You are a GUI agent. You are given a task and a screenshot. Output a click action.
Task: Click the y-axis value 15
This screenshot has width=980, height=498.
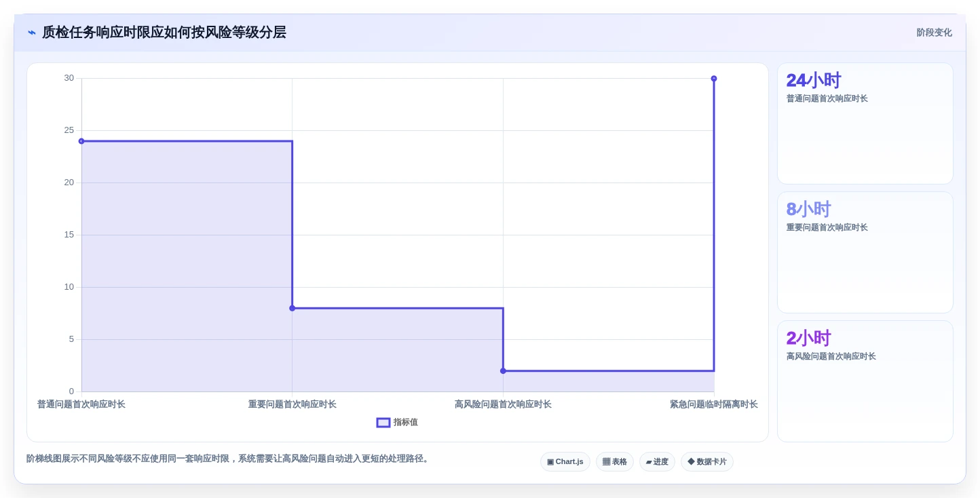(69, 235)
